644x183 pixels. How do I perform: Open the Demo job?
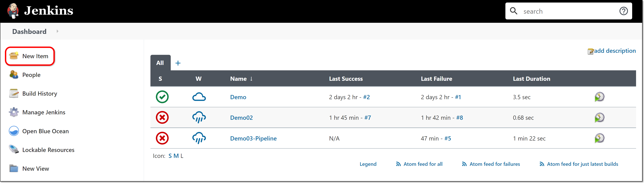(238, 97)
